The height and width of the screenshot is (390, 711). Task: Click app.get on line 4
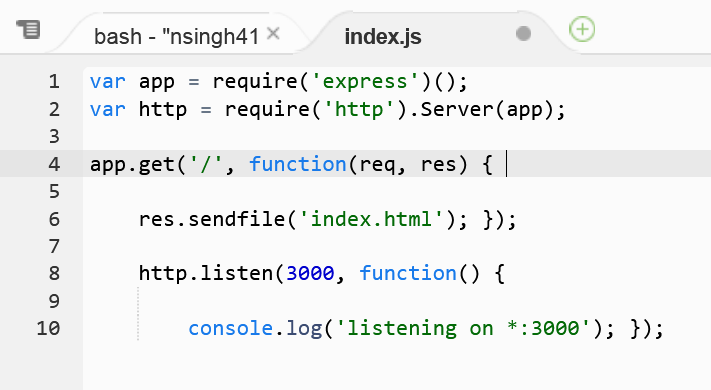click(132, 165)
